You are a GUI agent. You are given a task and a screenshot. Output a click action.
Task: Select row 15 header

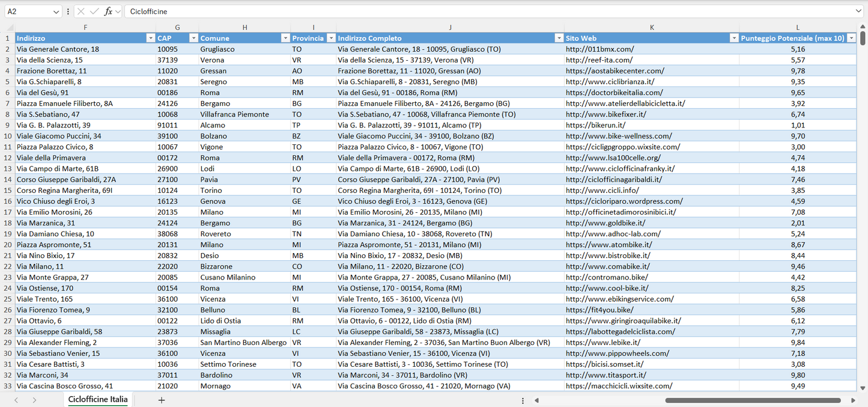point(8,191)
